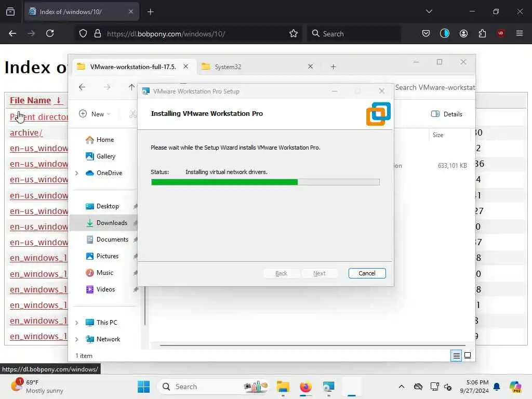The height and width of the screenshot is (399, 532).
Task: Show site security padlock info
Action: tap(98, 34)
